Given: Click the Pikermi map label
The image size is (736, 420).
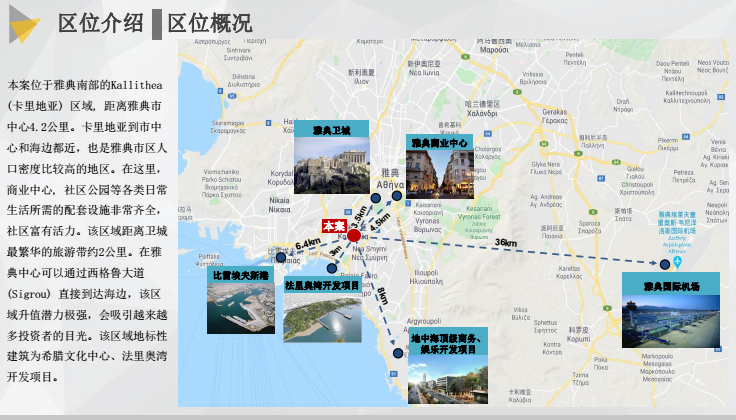Looking at the screenshot, I should pos(667,144).
